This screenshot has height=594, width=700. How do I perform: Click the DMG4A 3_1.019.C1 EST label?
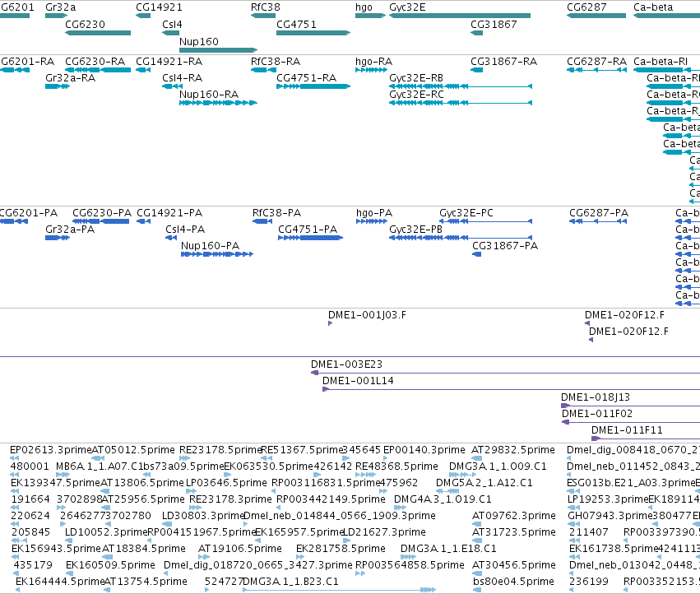click(x=443, y=499)
